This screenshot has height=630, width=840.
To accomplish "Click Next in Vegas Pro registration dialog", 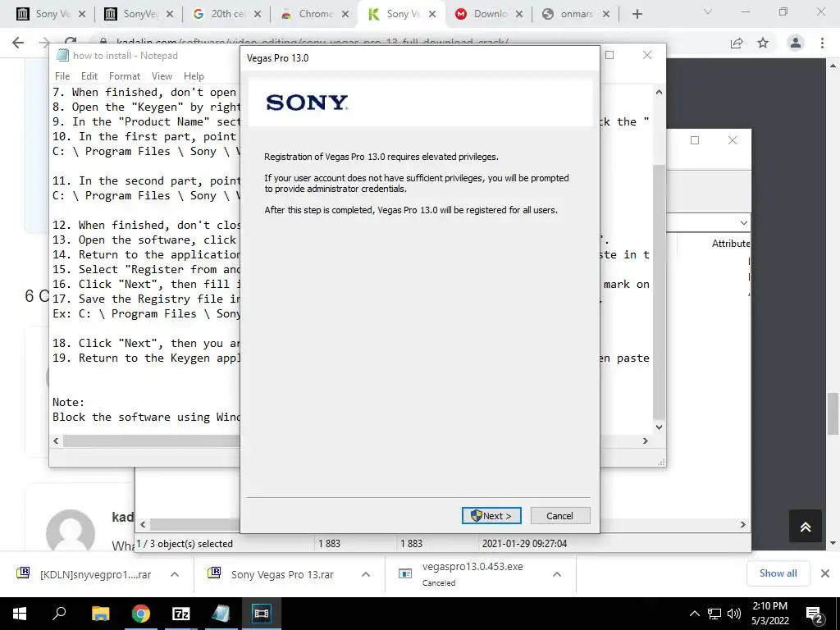I will (491, 515).
